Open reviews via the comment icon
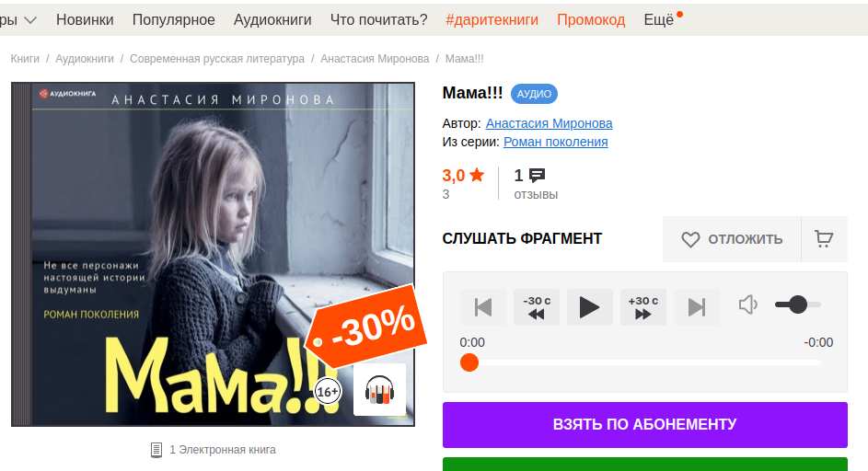 [537, 176]
